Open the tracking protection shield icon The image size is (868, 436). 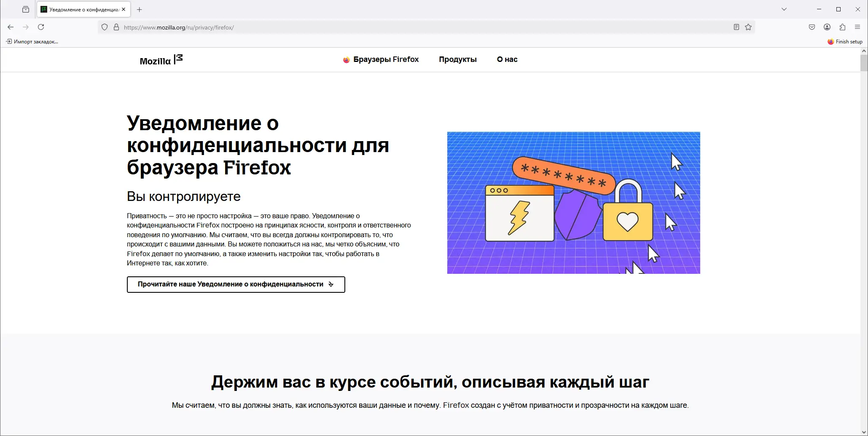(x=105, y=27)
